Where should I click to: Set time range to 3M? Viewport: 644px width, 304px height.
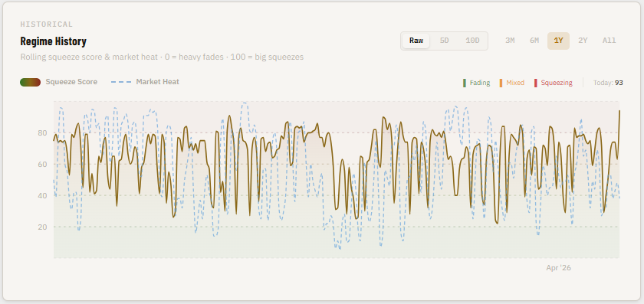[x=510, y=41]
